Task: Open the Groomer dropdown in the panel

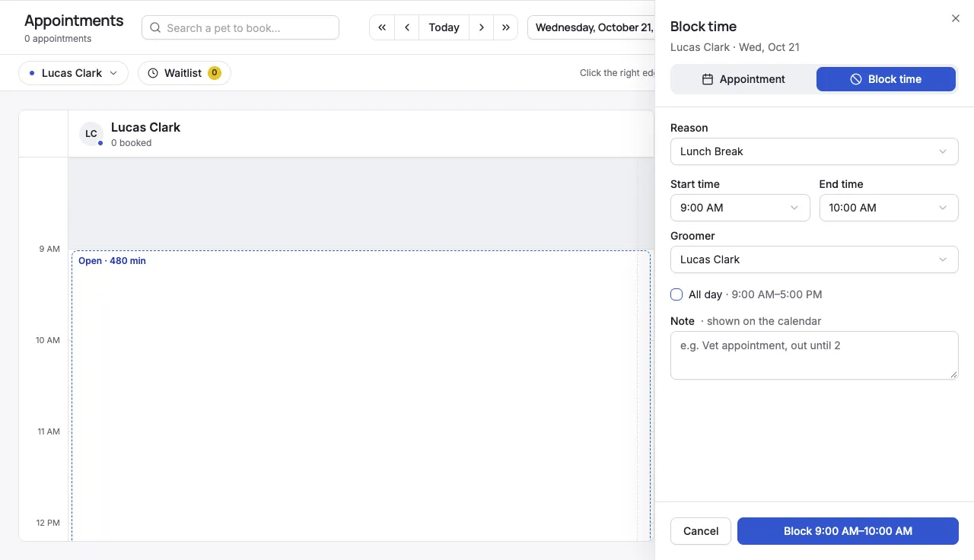Action: click(814, 259)
